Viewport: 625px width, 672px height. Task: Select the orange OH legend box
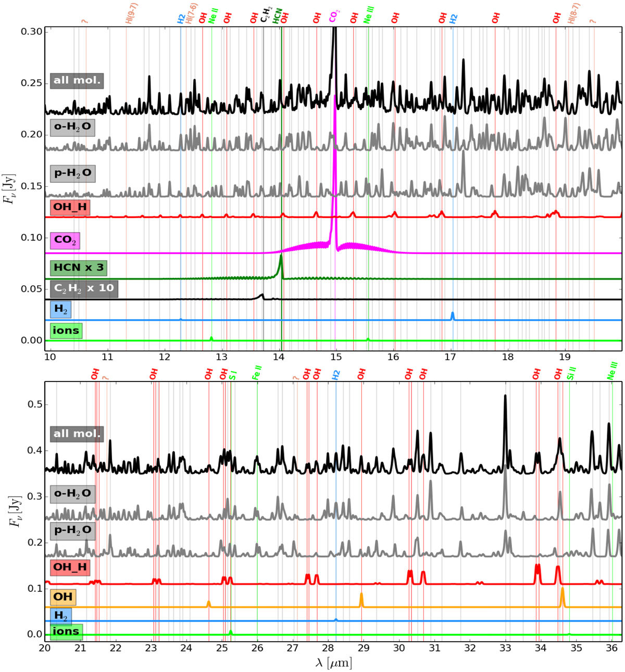pyautogui.click(x=63, y=597)
